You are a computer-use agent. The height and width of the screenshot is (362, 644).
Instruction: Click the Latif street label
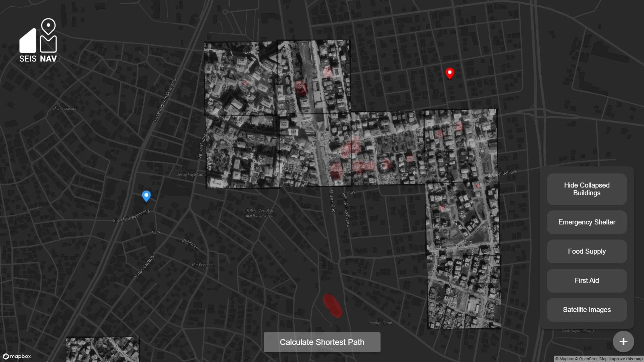[156, 232]
